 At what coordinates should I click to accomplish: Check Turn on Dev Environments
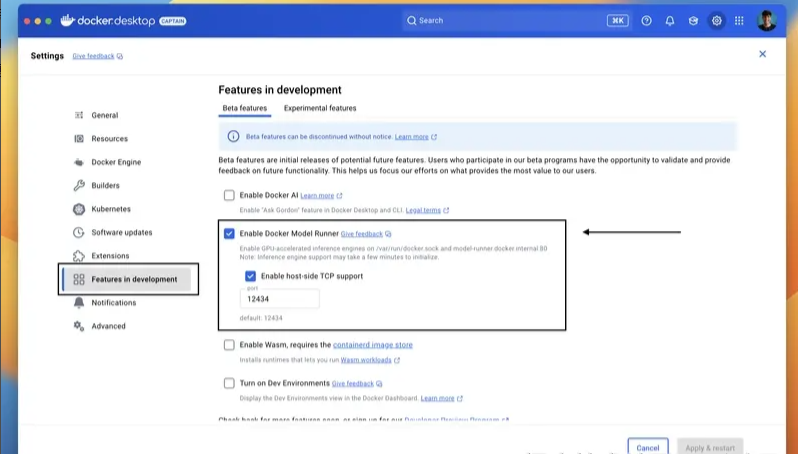click(x=229, y=383)
